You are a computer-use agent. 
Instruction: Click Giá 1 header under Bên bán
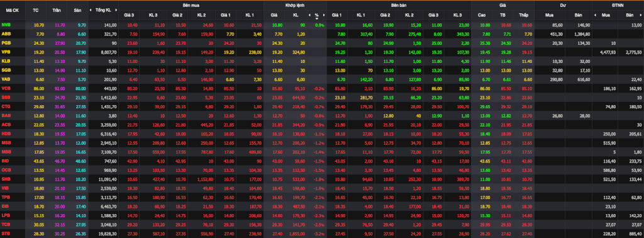(x=337, y=15)
